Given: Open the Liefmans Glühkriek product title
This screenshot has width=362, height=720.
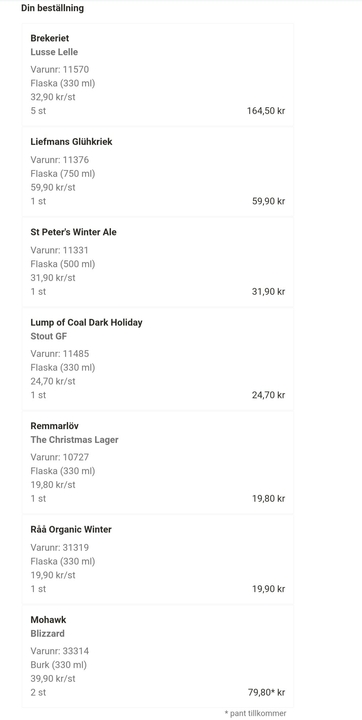Looking at the screenshot, I should 71,142.
